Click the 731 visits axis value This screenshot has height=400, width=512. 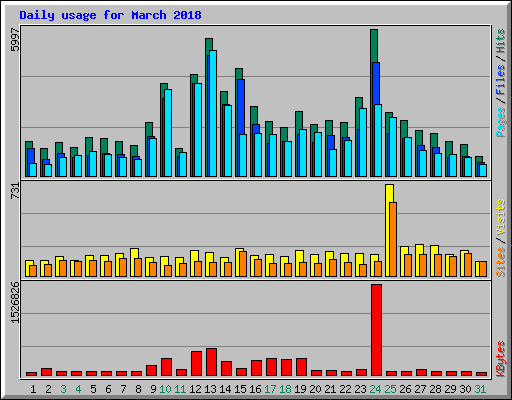click(15, 191)
